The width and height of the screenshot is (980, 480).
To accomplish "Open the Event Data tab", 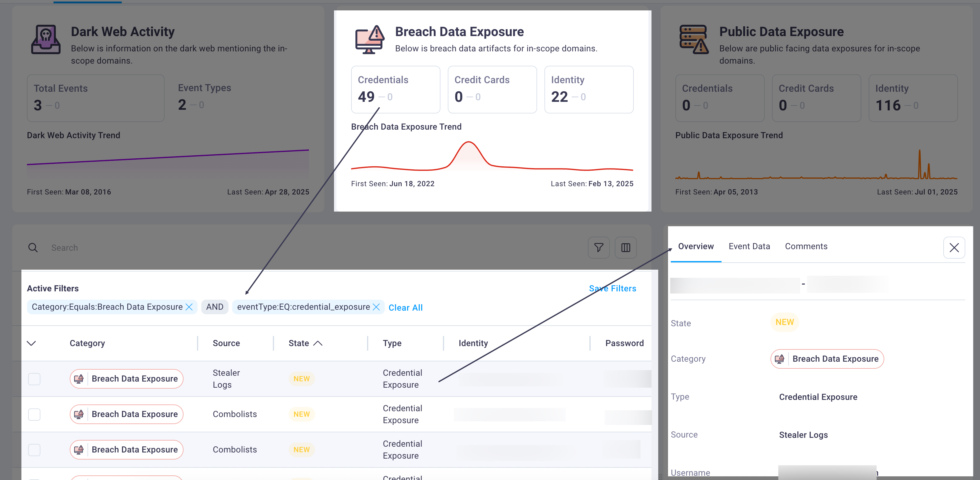I will tap(749, 246).
